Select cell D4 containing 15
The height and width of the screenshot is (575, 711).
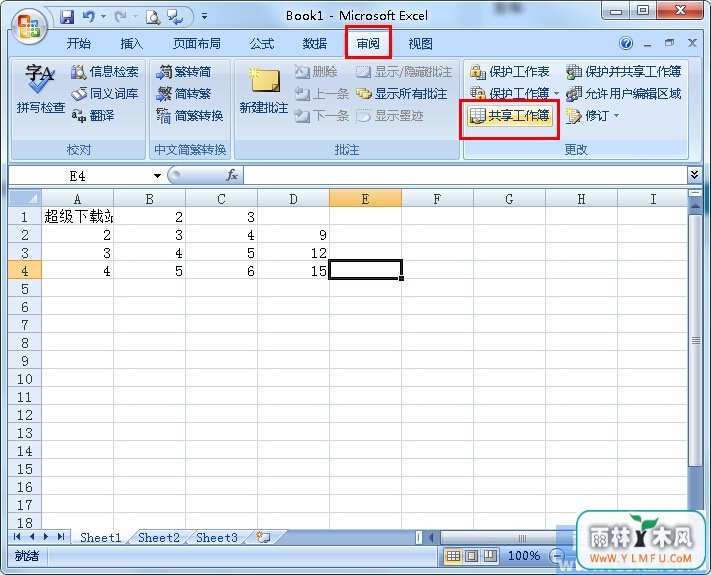tap(293, 271)
